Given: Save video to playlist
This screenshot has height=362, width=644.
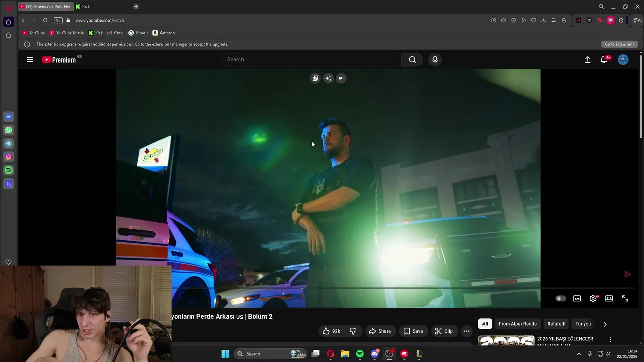Looking at the screenshot, I should click(413, 331).
